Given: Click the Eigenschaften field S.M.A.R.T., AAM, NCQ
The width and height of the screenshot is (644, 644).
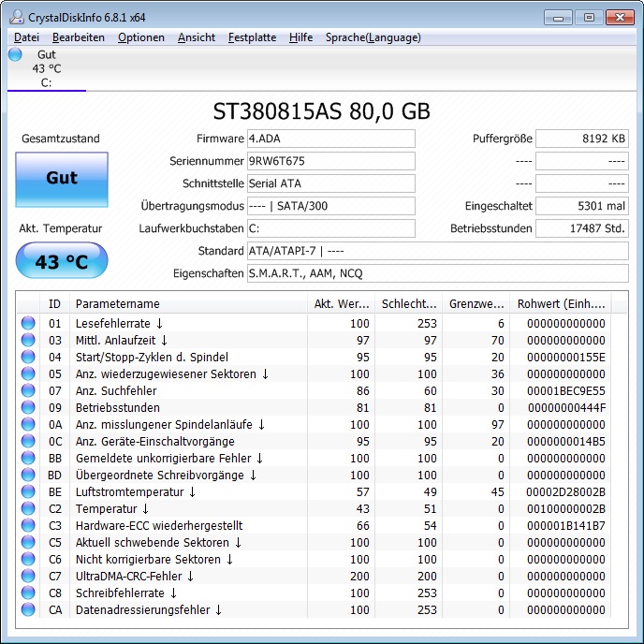Looking at the screenshot, I should (x=438, y=273).
